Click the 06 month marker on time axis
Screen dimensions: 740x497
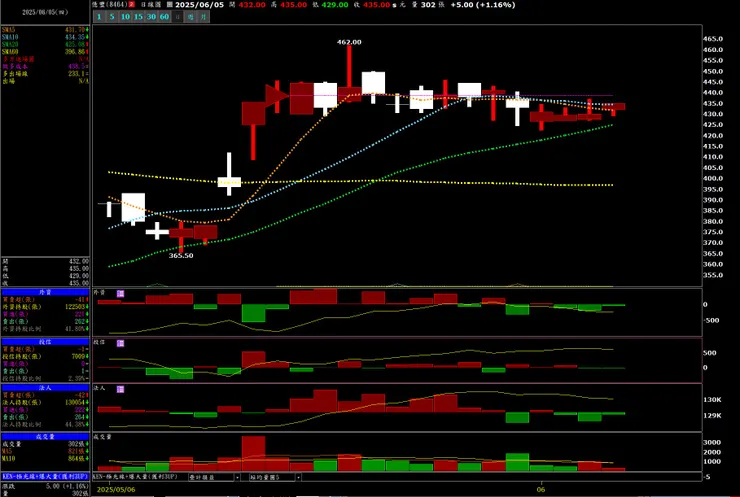[x=541, y=489]
